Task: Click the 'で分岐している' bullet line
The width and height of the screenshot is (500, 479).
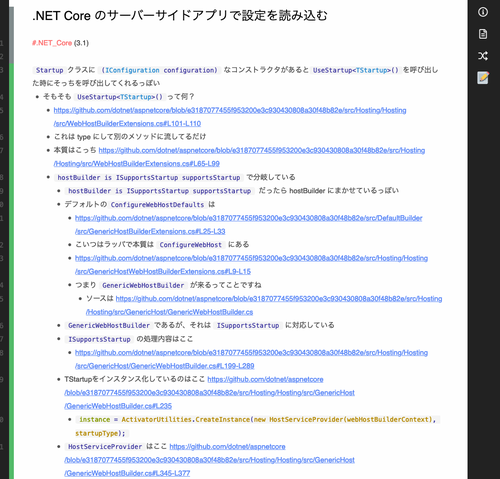Action: point(175,177)
